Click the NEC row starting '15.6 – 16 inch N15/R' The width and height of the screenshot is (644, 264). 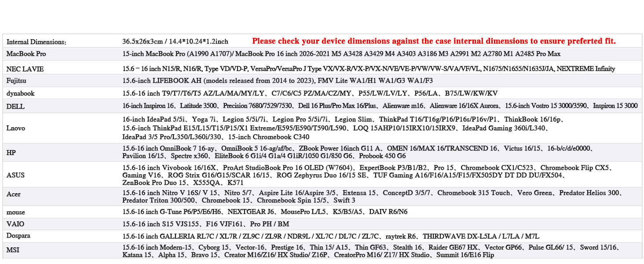pos(369,69)
